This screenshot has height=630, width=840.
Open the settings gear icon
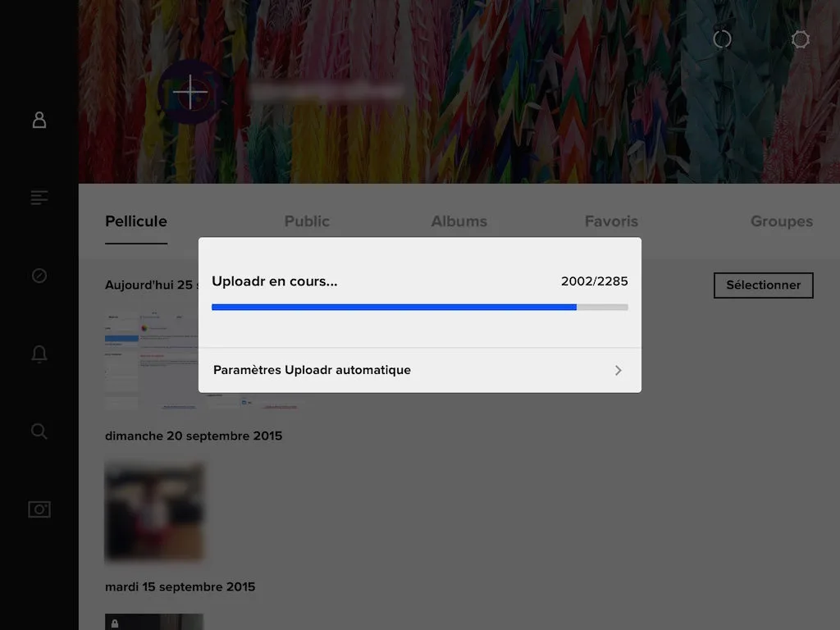[801, 39]
